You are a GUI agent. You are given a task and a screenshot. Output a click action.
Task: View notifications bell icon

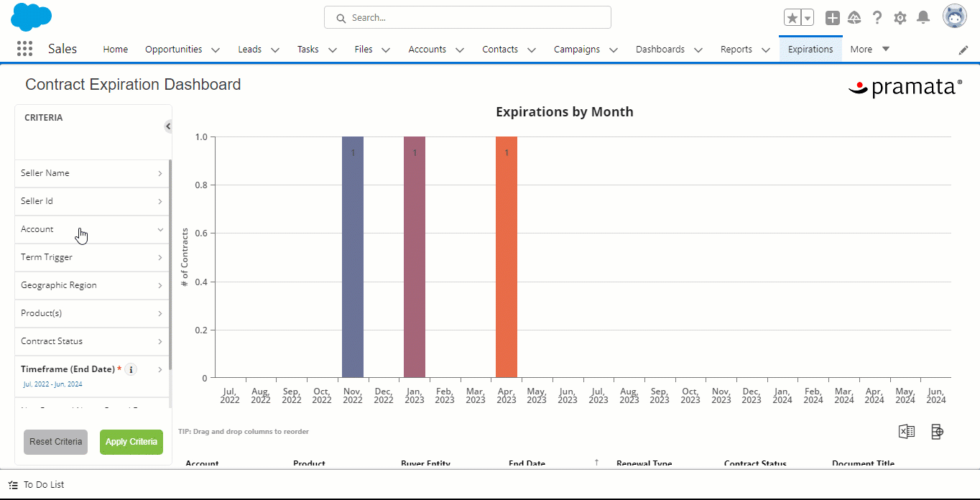click(923, 18)
